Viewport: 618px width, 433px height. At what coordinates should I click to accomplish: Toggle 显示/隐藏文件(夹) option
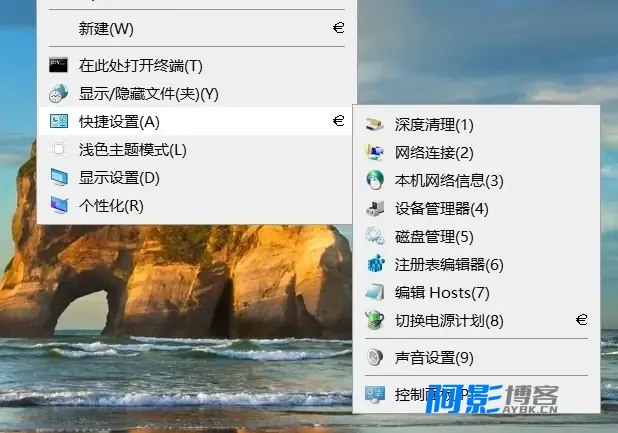point(194,94)
